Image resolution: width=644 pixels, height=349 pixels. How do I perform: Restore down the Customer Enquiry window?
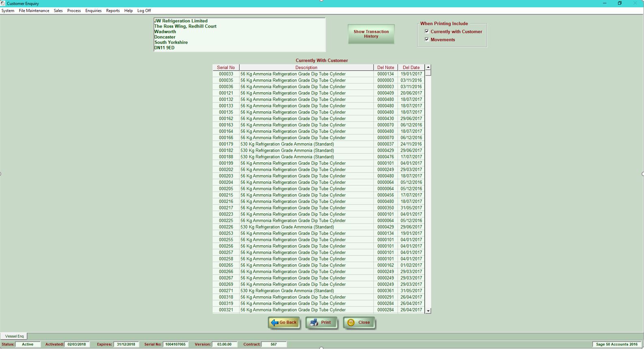pos(620,3)
